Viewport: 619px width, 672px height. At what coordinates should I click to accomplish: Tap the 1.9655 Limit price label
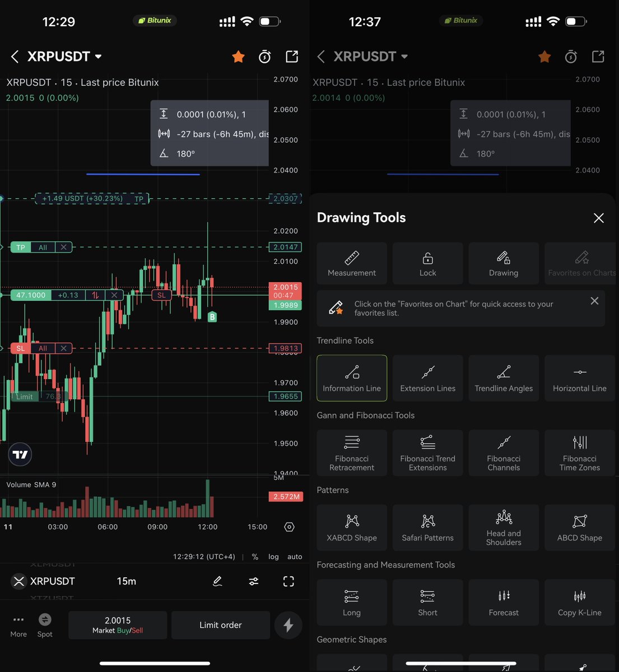(286, 396)
